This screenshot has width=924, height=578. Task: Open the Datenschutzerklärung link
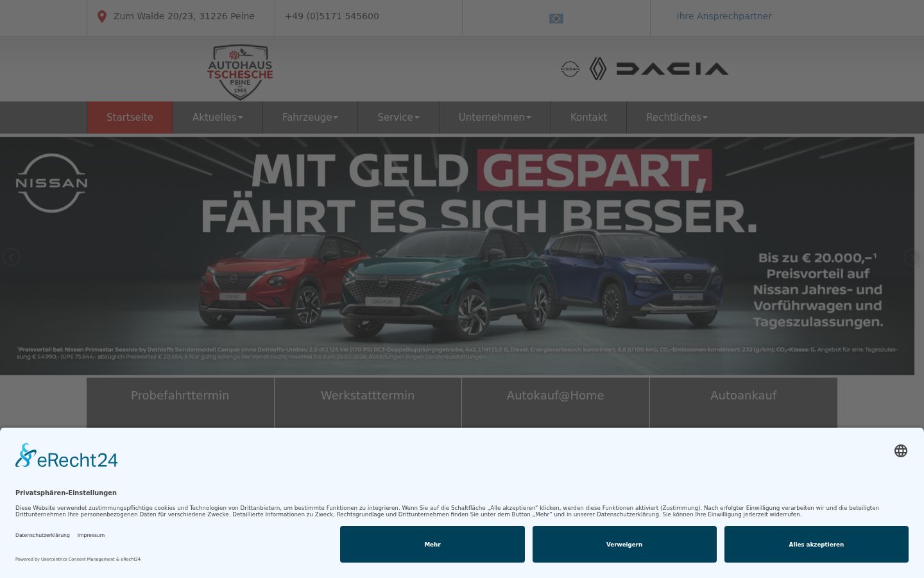42,535
